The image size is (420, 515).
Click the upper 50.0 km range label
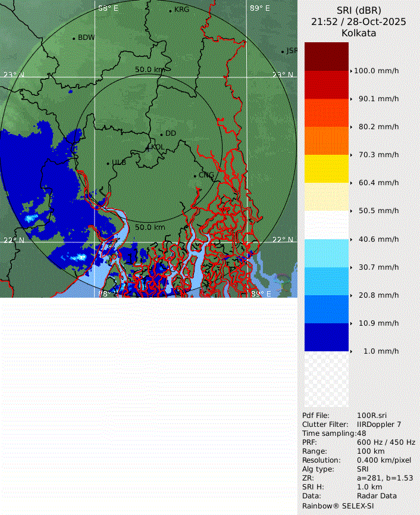150,70
